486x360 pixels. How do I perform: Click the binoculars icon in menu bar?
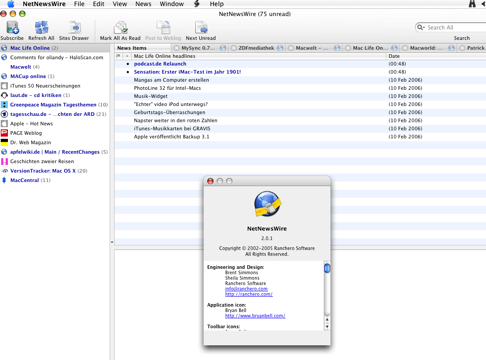pos(472,4)
